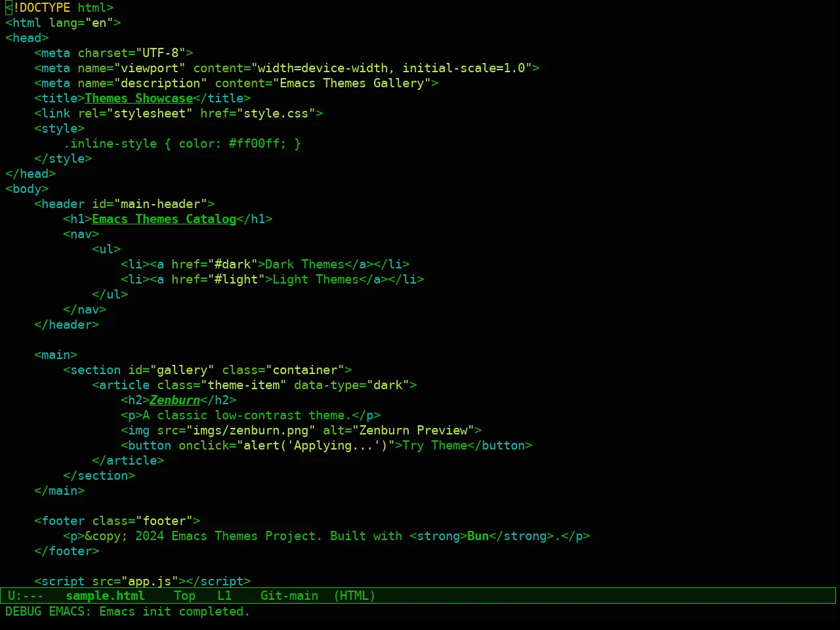The height and width of the screenshot is (630, 840).
Task: Click the closing </main> tag
Action: point(60,491)
